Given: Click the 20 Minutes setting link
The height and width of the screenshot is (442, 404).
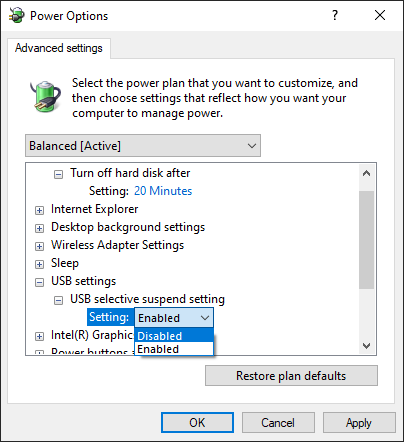Looking at the screenshot, I should pos(163,191).
